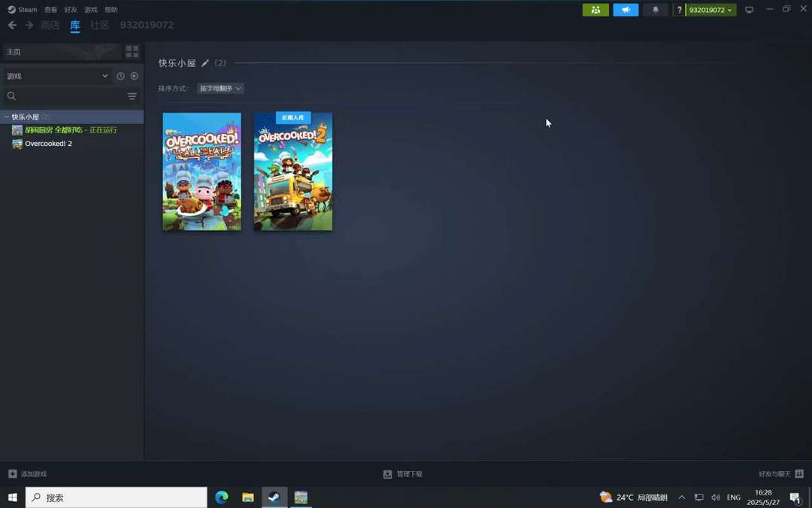Click the 添加游戏 plus icon
Viewport: 812px width, 508px height.
13,474
